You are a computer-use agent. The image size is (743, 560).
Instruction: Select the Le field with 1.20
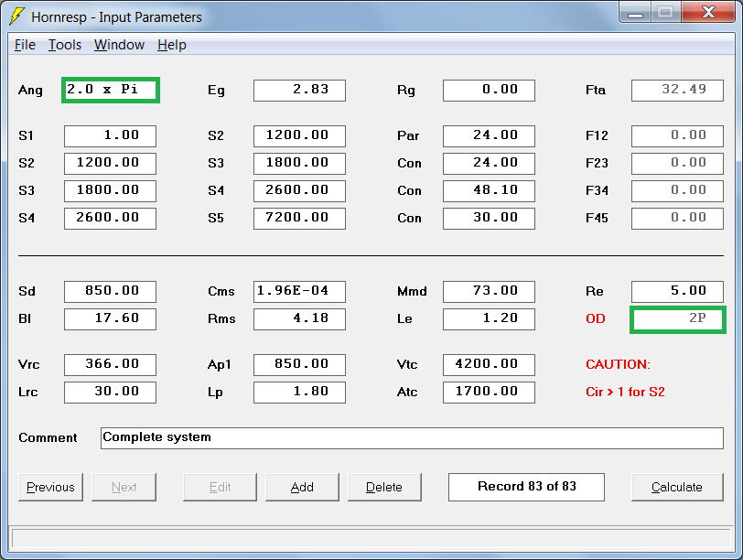tap(489, 318)
